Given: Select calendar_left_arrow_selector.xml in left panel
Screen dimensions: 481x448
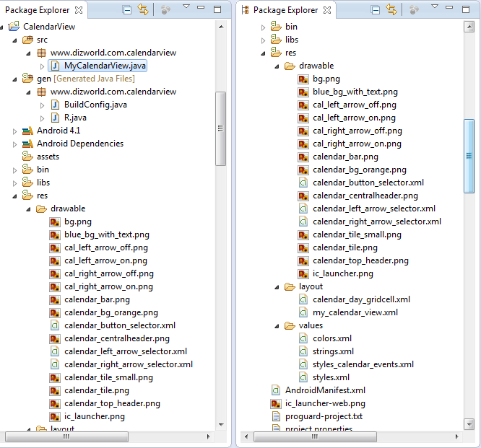Looking at the screenshot, I should pyautogui.click(x=126, y=351).
